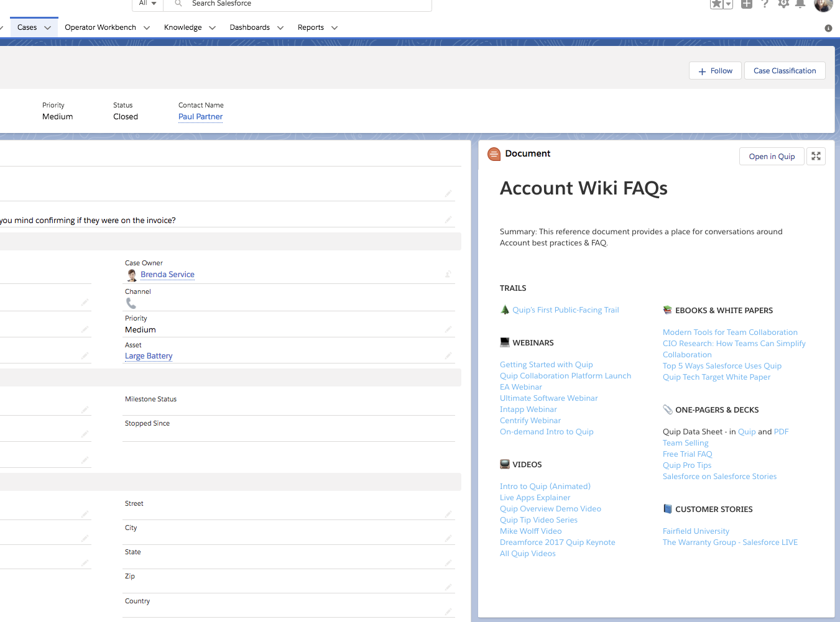Screen dimensions: 840x622
Task: Click the global actions plus icon
Action: pyautogui.click(x=747, y=4)
